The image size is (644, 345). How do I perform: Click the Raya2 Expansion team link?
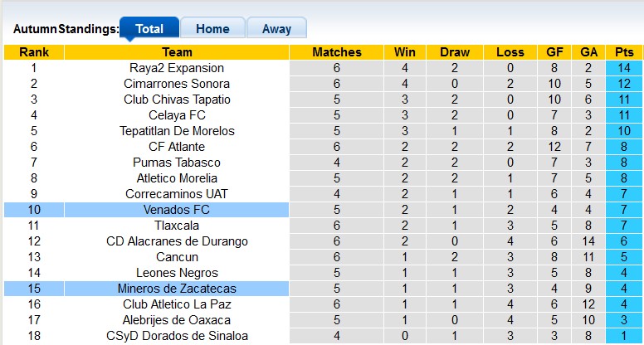pyautogui.click(x=177, y=68)
